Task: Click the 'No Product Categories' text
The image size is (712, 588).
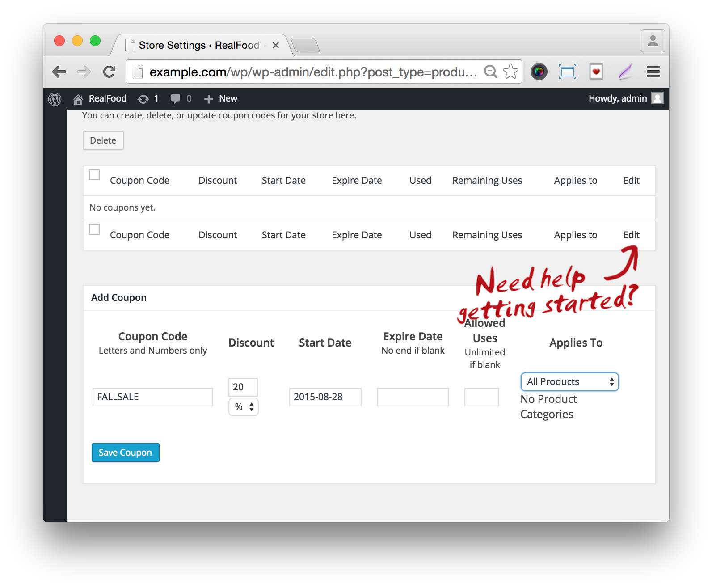Action: pos(549,406)
